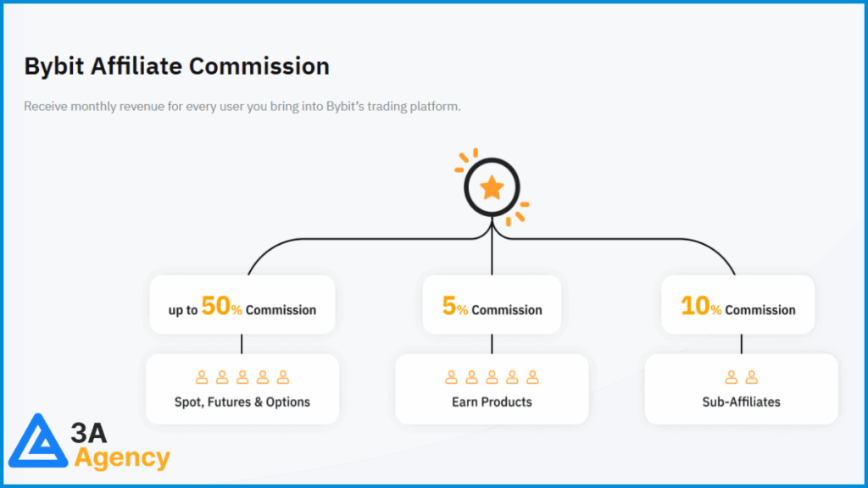Click first person icon in Earn Products card
Screen dimensions: 868x488
451,377
